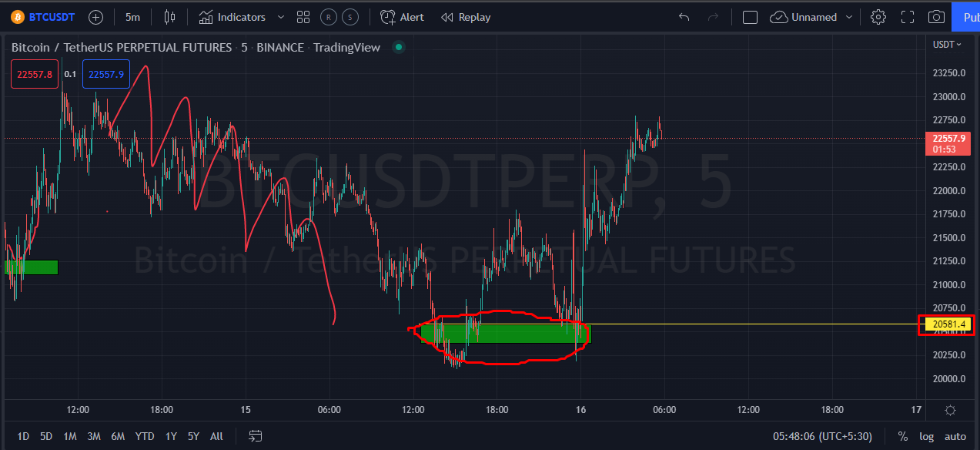Open the USDT currency dropdown
This screenshot has height=450, width=980.
point(947,45)
